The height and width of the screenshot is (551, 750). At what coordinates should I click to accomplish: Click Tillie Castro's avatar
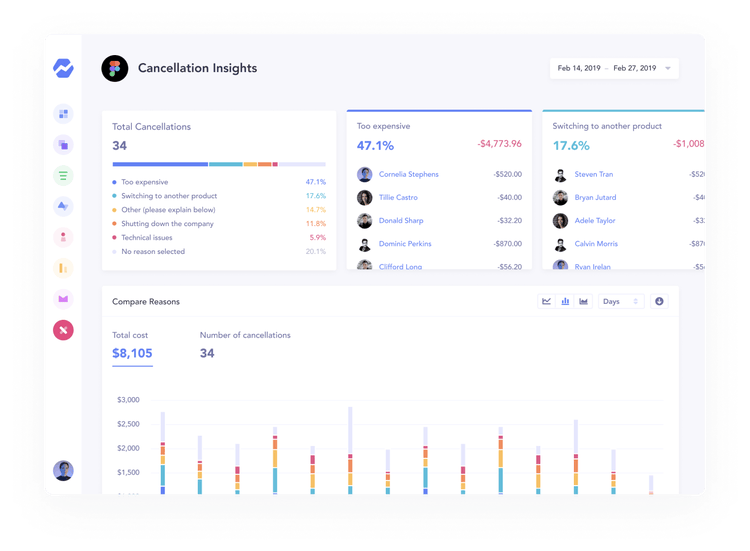click(364, 197)
